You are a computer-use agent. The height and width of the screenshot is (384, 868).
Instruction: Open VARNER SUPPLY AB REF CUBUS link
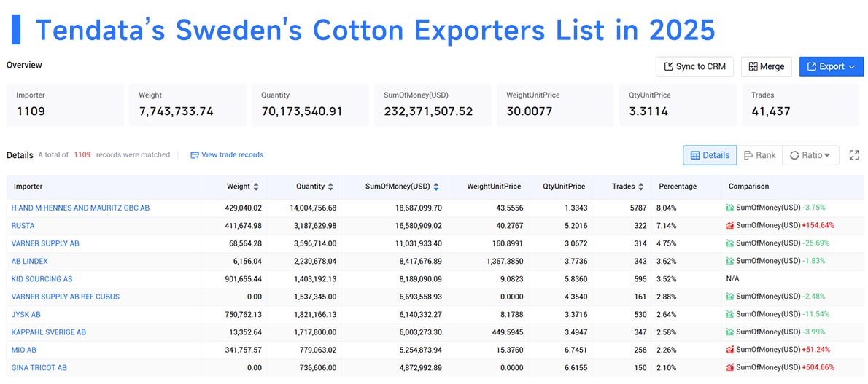[66, 297]
